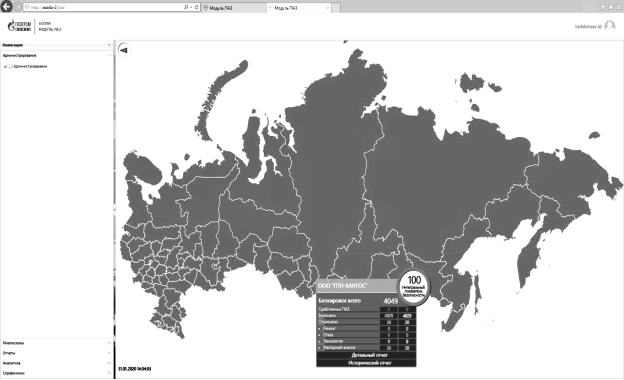Open the Справочники navigation section label
The height and width of the screenshot is (380, 624).
click(x=14, y=373)
